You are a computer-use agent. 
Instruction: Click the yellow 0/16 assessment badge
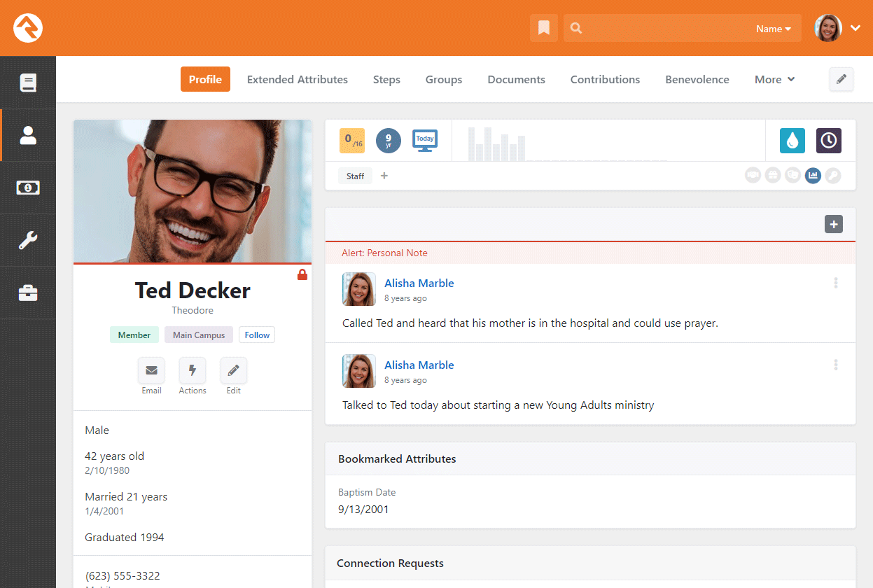coord(351,140)
